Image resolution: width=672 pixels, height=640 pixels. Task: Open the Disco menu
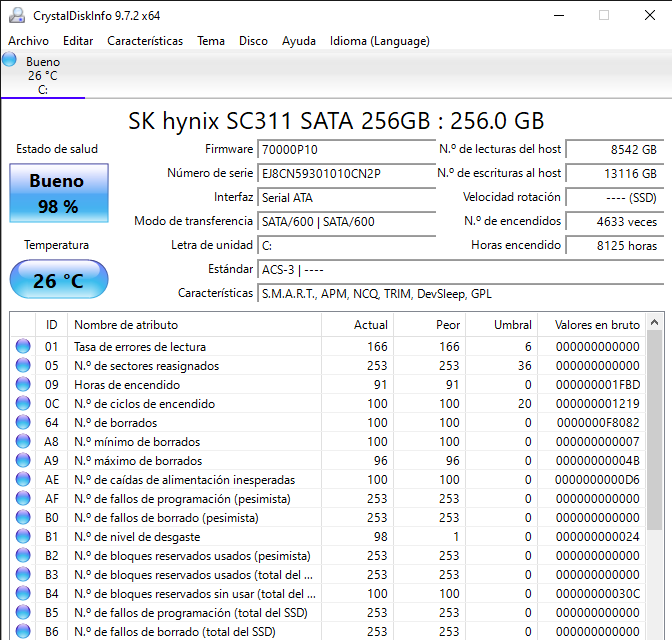coord(253,41)
